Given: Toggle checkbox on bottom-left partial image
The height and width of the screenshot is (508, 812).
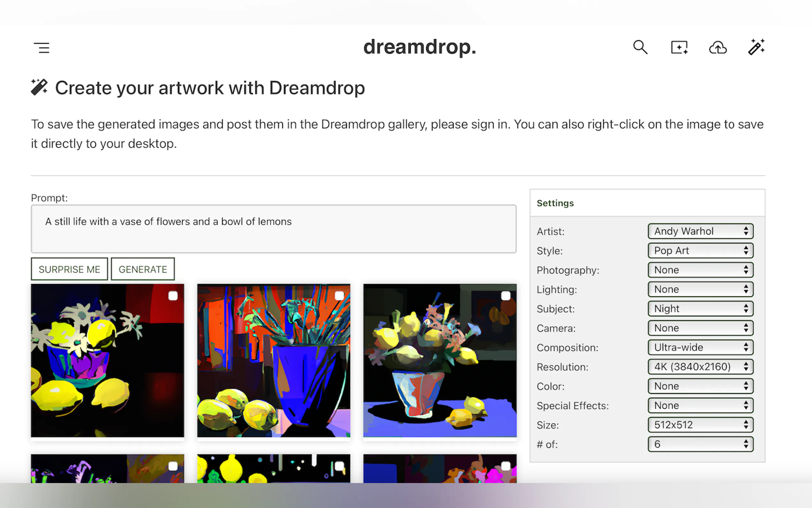Looking at the screenshot, I should click(x=173, y=466).
